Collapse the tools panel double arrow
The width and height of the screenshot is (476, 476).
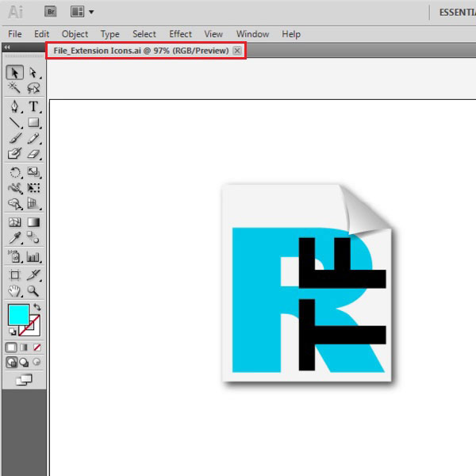[x=7, y=47]
